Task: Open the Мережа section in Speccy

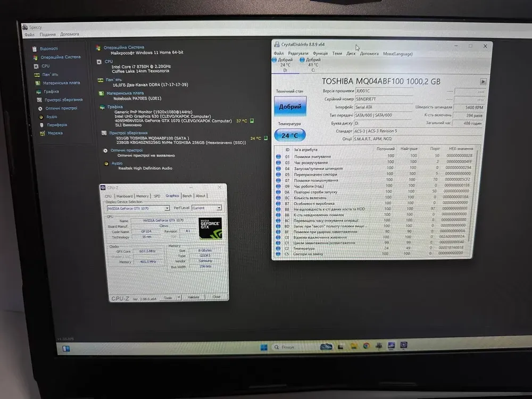Action: (x=55, y=133)
